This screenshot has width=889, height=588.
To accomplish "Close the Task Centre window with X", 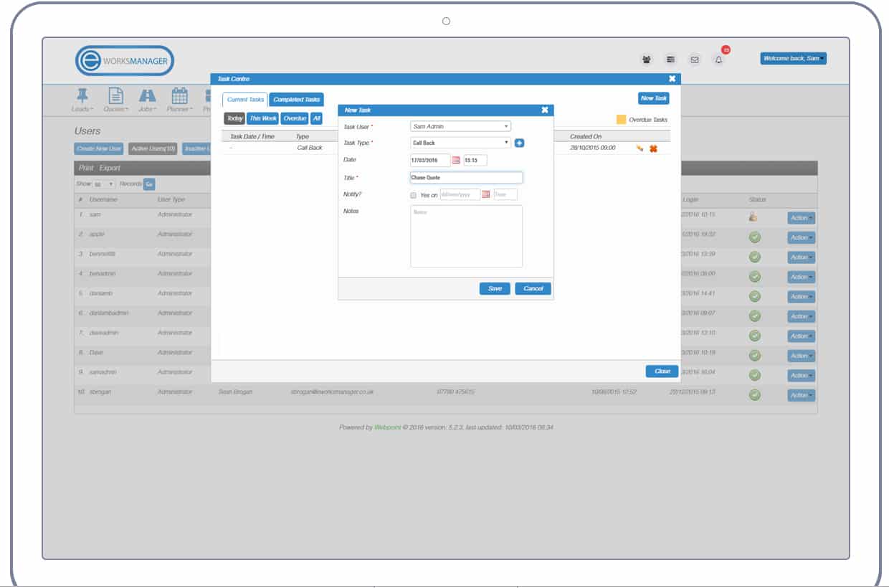I will coord(672,79).
